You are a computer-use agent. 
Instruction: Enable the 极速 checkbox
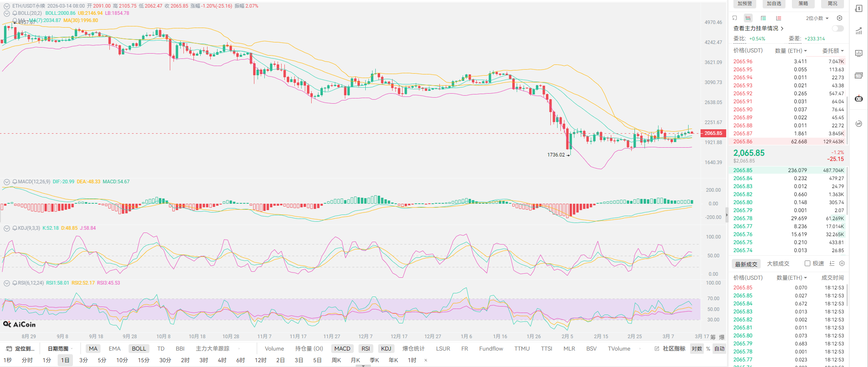coord(808,263)
